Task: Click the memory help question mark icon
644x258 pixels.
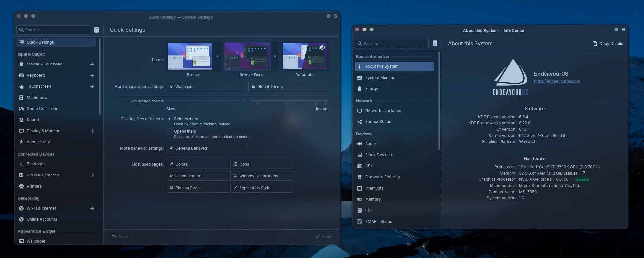Action: 583,173
